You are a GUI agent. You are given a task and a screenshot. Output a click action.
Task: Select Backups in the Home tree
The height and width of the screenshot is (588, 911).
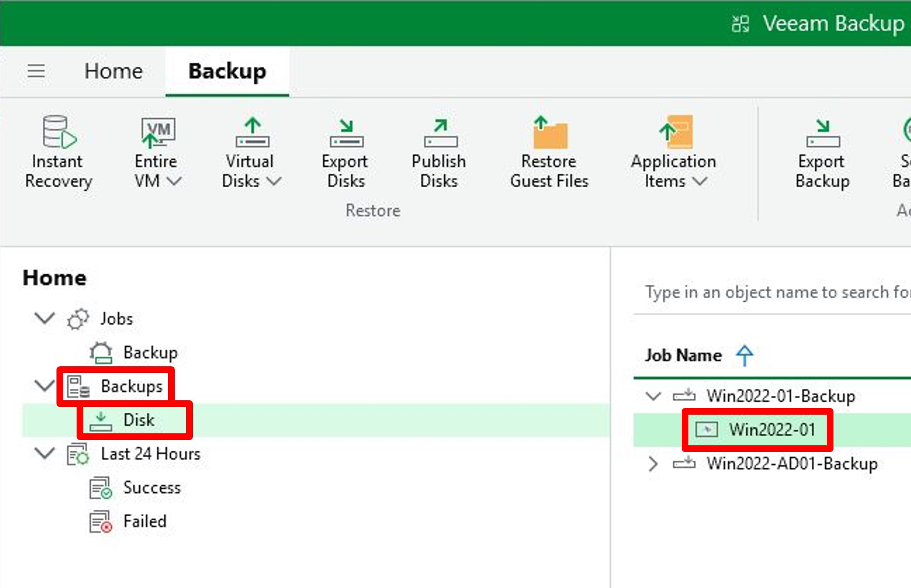pyautogui.click(x=132, y=386)
